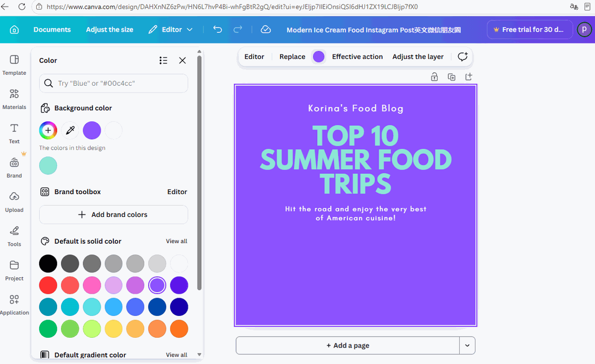Screen dimensions: 595x364
Task: Select the dark teal color swatch
Action: [48, 307]
